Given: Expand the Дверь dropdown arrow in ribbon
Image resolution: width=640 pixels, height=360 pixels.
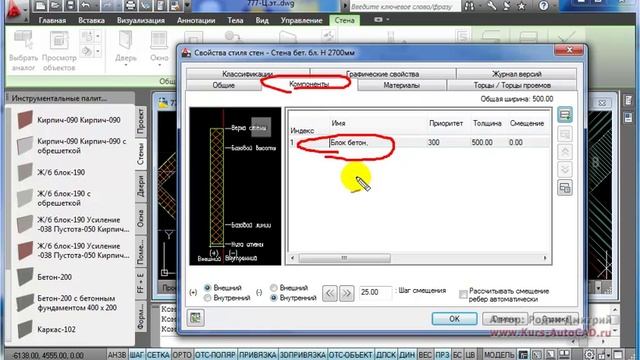Looking at the screenshot, I should (126, 65).
